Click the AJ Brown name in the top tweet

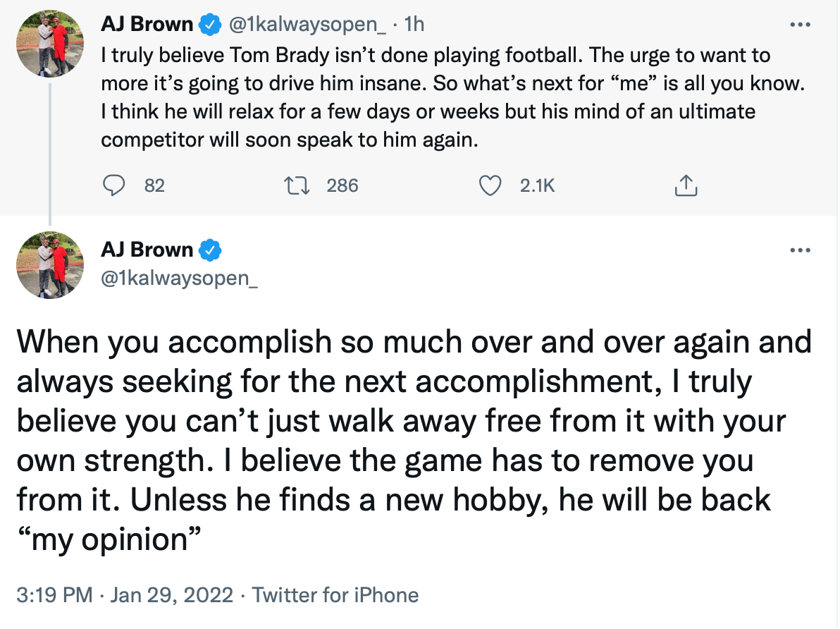click(x=147, y=25)
